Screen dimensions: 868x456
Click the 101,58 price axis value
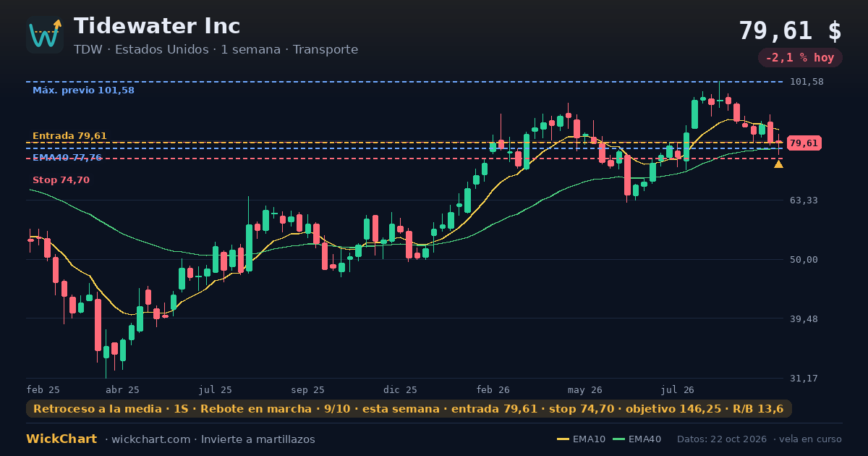(807, 82)
